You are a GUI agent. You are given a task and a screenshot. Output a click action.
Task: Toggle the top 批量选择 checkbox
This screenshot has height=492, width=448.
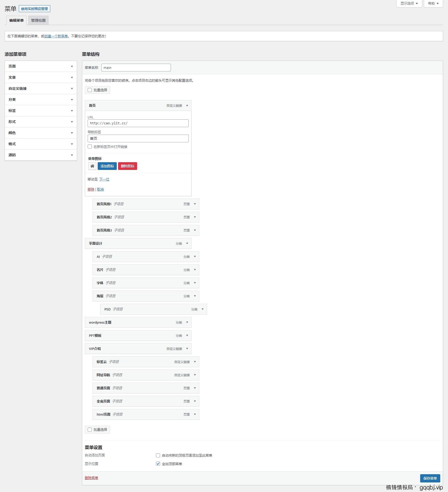[90, 90]
